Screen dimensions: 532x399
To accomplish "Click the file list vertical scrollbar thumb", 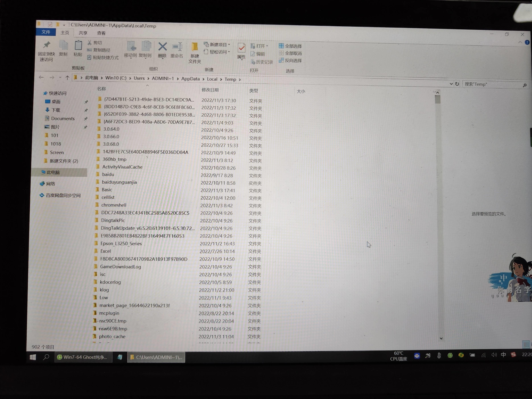I will point(438,99).
